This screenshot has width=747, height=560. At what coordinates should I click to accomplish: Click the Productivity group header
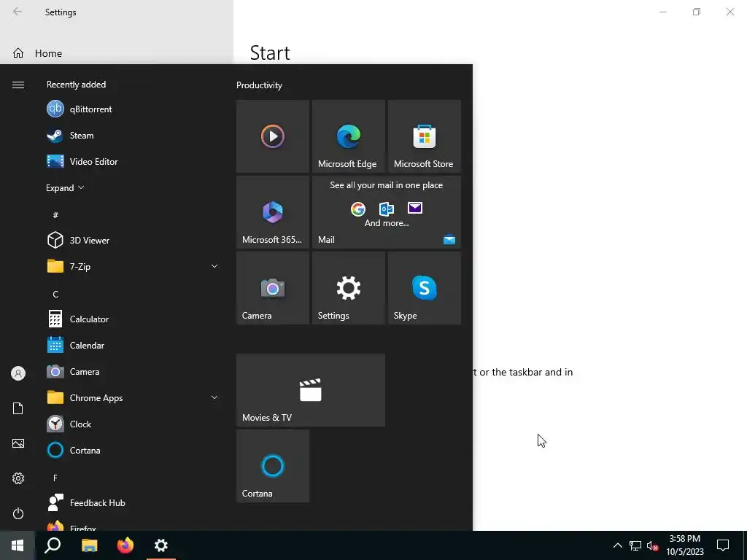(259, 85)
